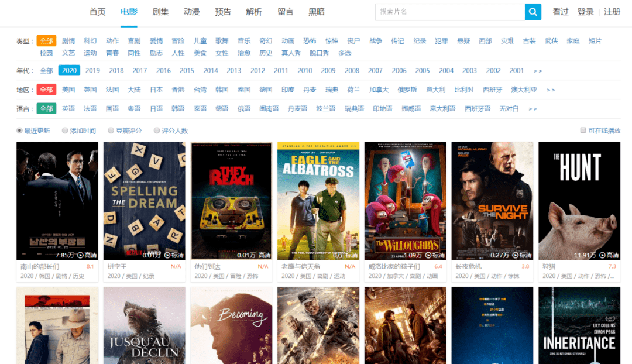Filter by region 澳大利亚
632x364 pixels.
524,90
